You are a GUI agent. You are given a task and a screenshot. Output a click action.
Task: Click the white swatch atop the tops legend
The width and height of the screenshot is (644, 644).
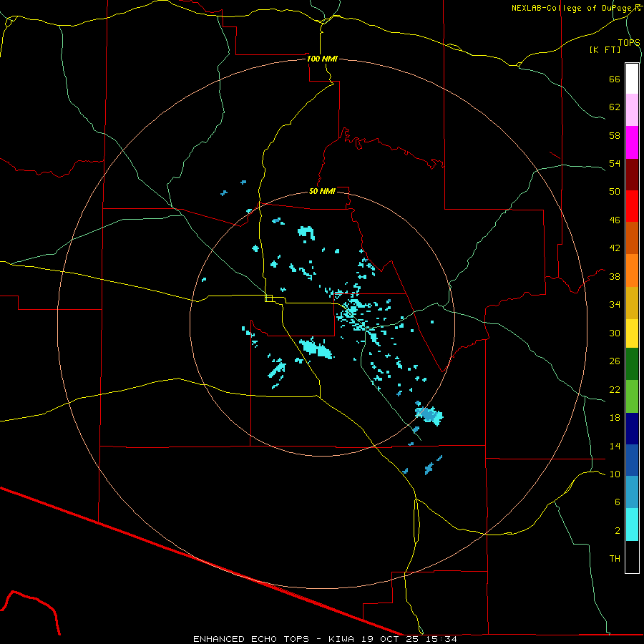pyautogui.click(x=632, y=79)
